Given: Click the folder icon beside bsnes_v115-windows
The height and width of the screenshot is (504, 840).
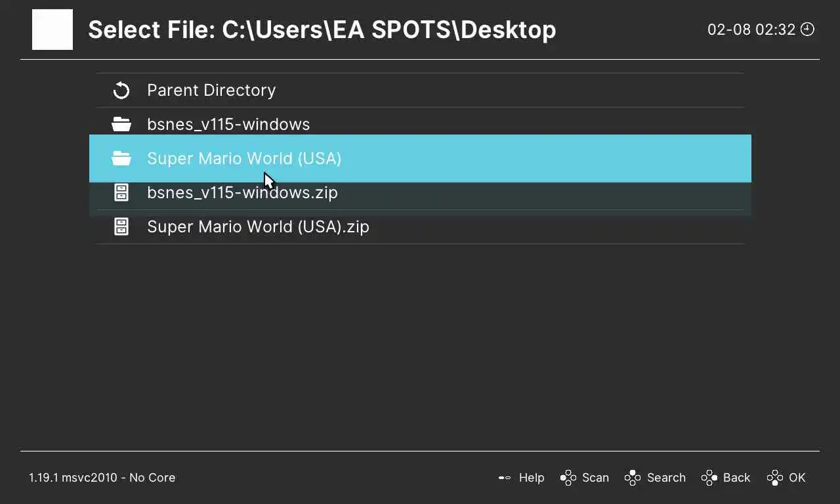Looking at the screenshot, I should (x=121, y=125).
